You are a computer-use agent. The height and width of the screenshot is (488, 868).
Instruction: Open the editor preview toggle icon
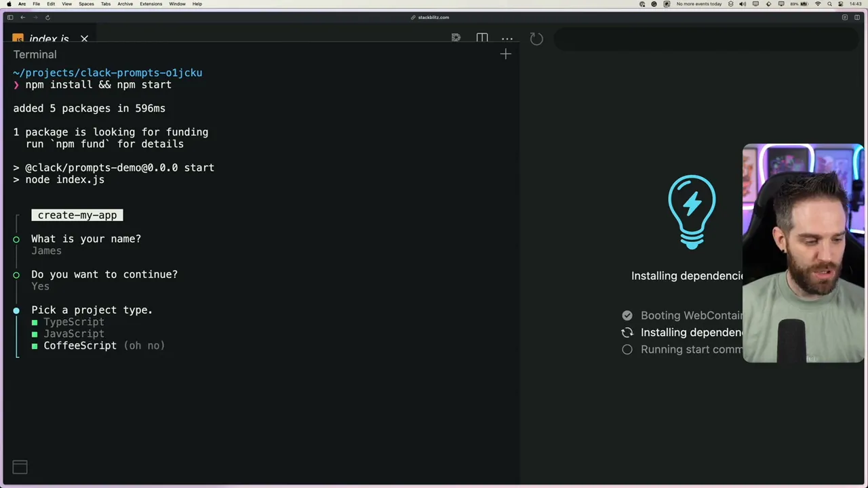tap(456, 39)
